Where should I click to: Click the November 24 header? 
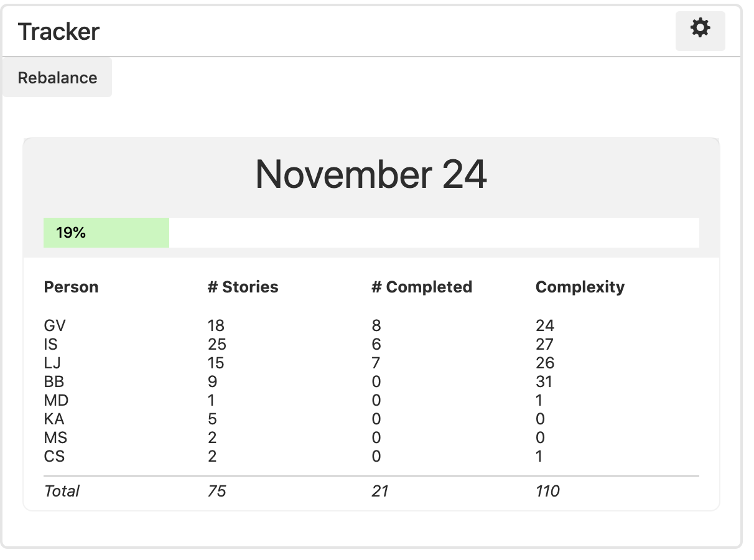point(372,176)
